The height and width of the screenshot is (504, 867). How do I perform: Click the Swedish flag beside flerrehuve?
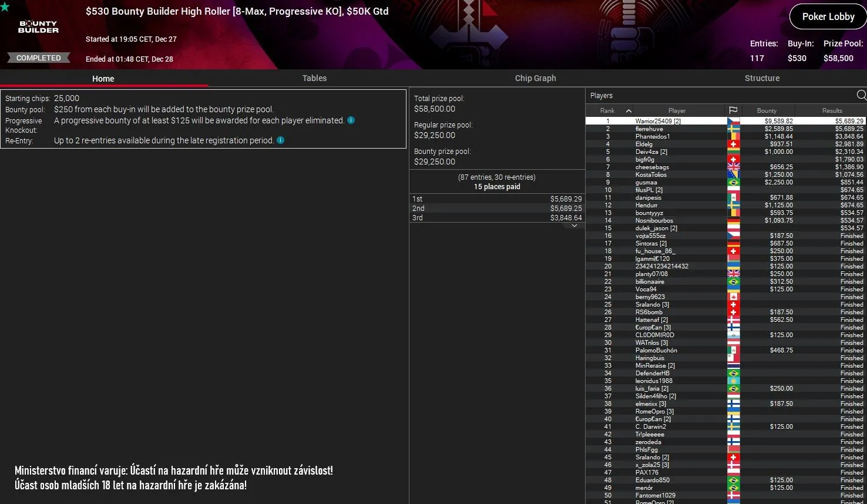pos(733,128)
